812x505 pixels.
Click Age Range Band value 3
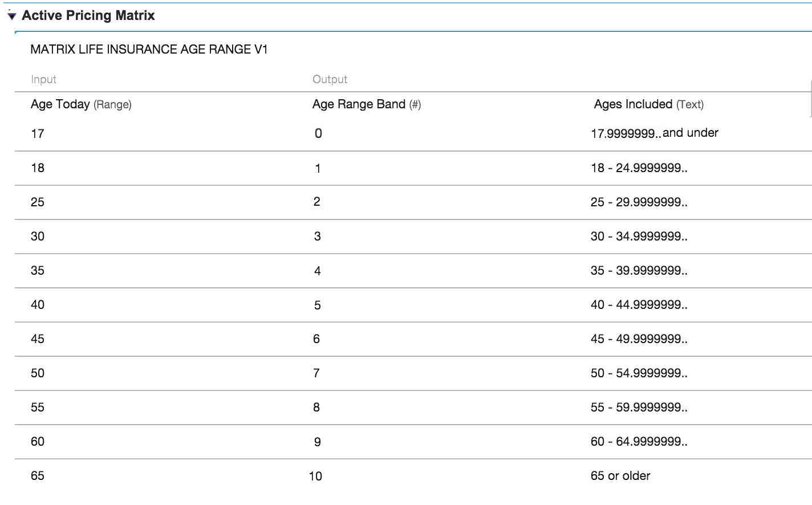(x=318, y=237)
